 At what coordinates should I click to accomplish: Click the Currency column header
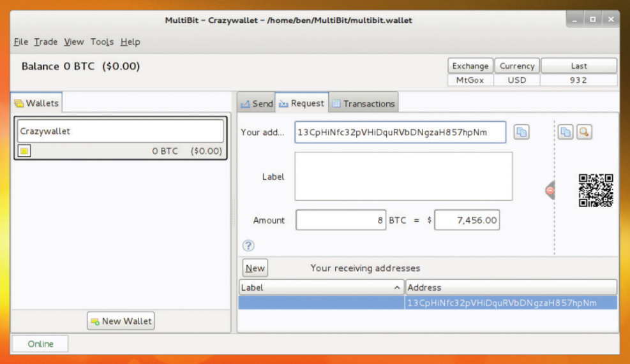click(517, 66)
